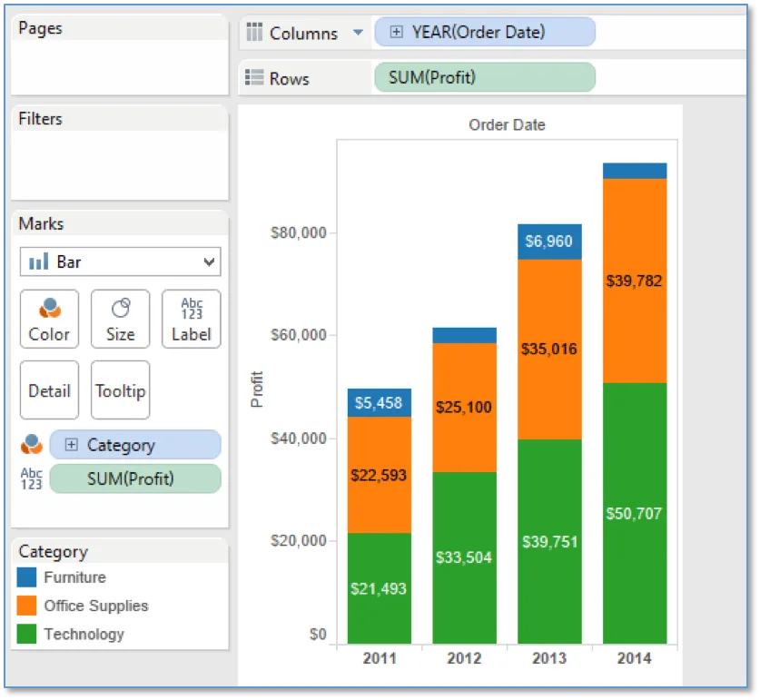Image resolution: width=760 pixels, height=700 pixels.
Task: Select the $39,751 Technology segment for 2013
Action: coord(549,541)
